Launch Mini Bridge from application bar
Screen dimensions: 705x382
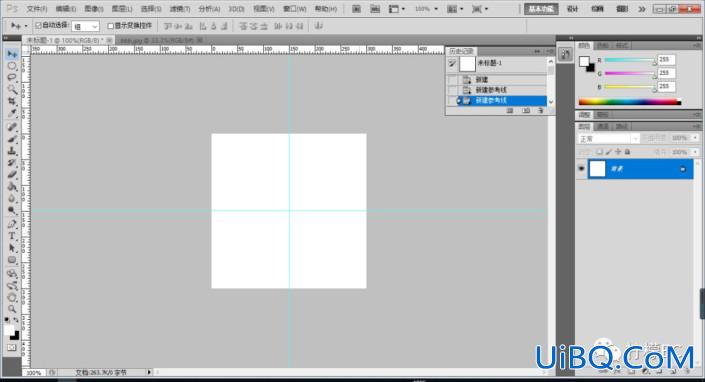375,9
